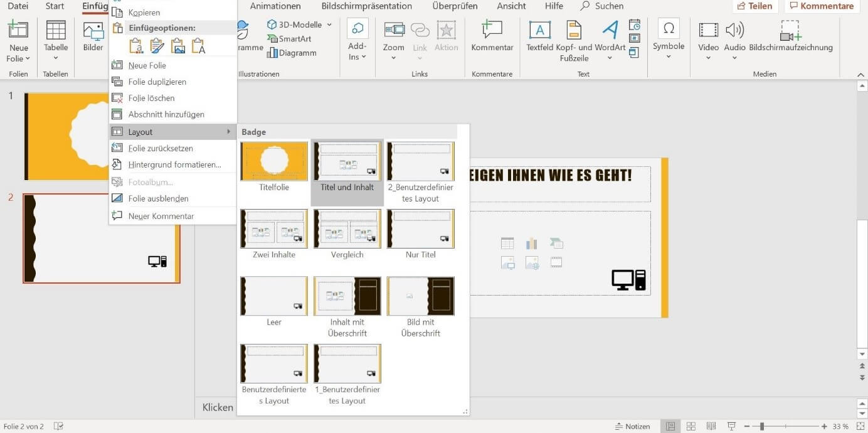Click the Suchen search box

point(602,6)
